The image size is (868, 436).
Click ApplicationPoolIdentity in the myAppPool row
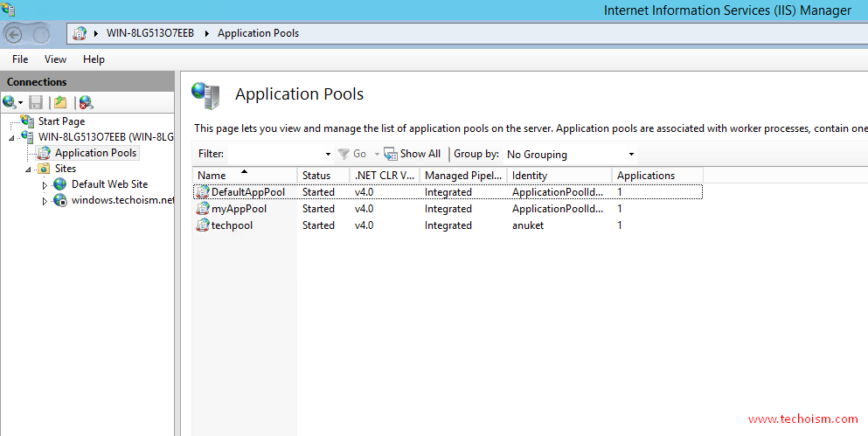(x=558, y=209)
